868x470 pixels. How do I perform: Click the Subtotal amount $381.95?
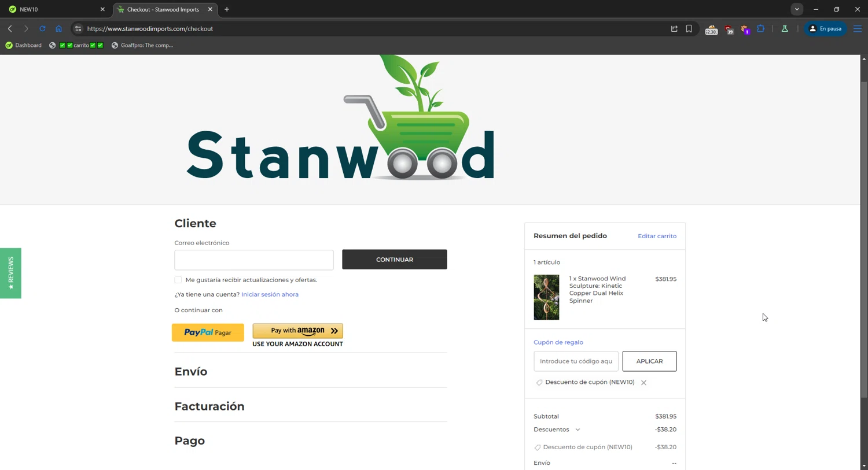[x=665, y=416]
